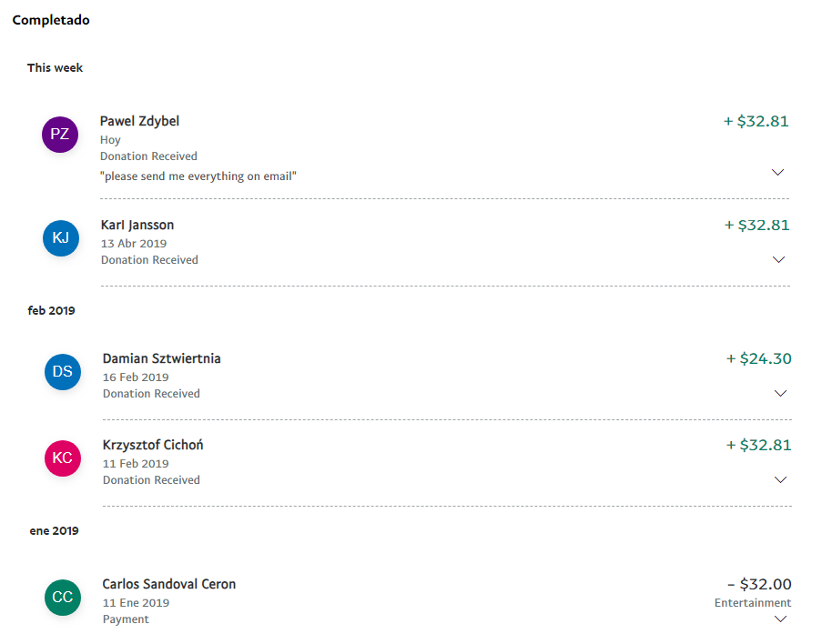The height and width of the screenshot is (644, 832).
Task: Open Carlos Sandoval Ceron transaction name
Action: click(169, 584)
